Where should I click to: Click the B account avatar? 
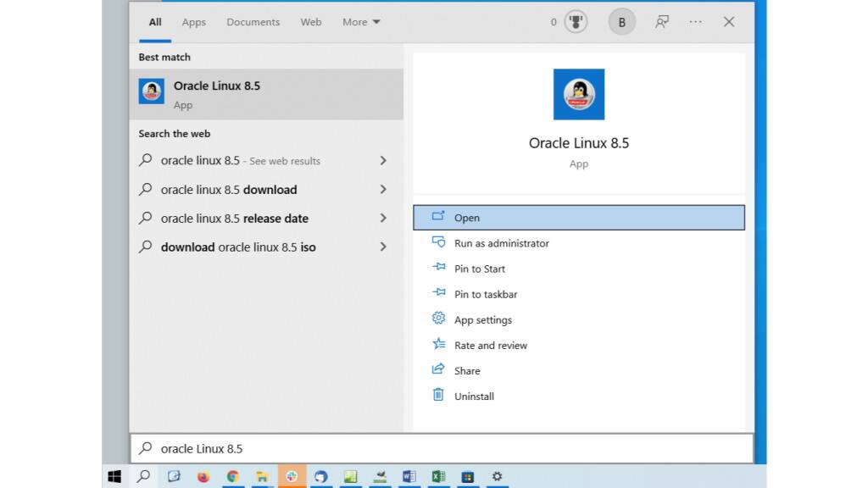621,22
